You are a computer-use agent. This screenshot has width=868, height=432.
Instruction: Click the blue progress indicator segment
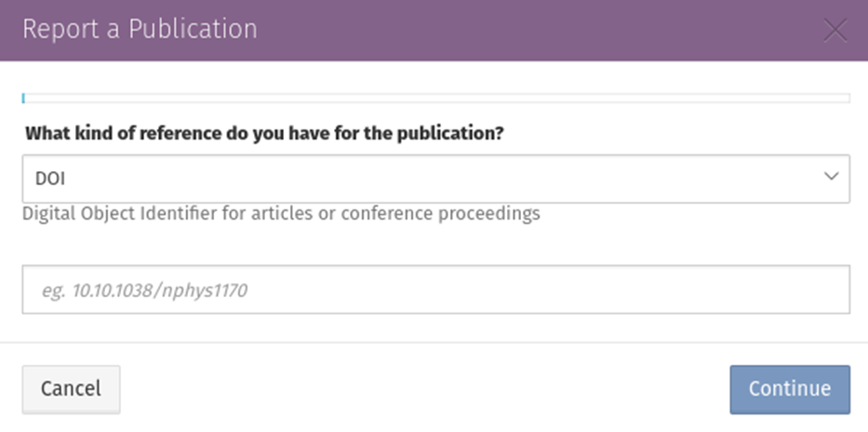pyautogui.click(x=23, y=98)
